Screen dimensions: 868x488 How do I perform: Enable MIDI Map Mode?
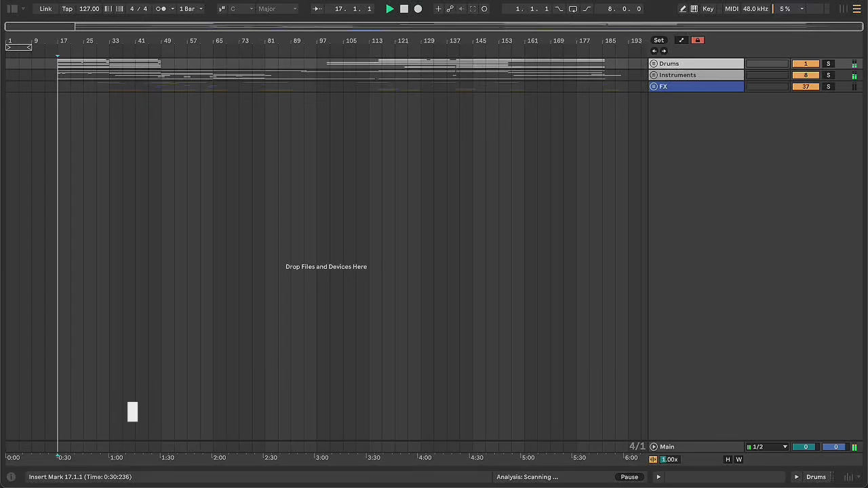(x=731, y=9)
